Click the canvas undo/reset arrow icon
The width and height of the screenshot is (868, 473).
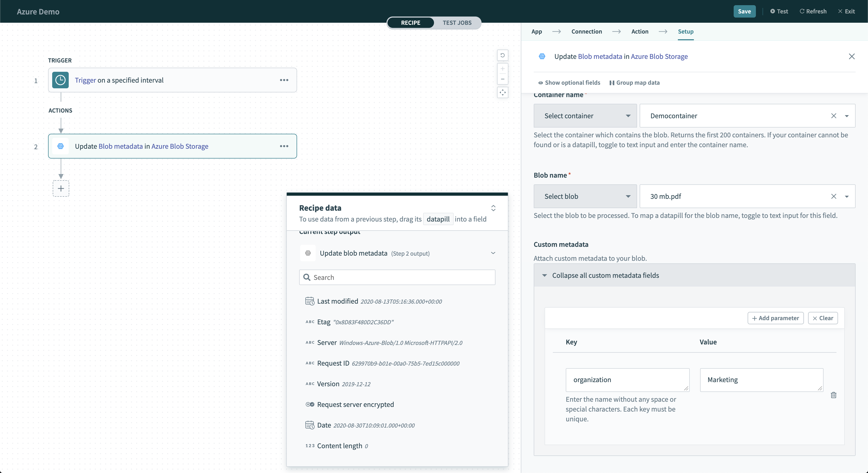[502, 55]
